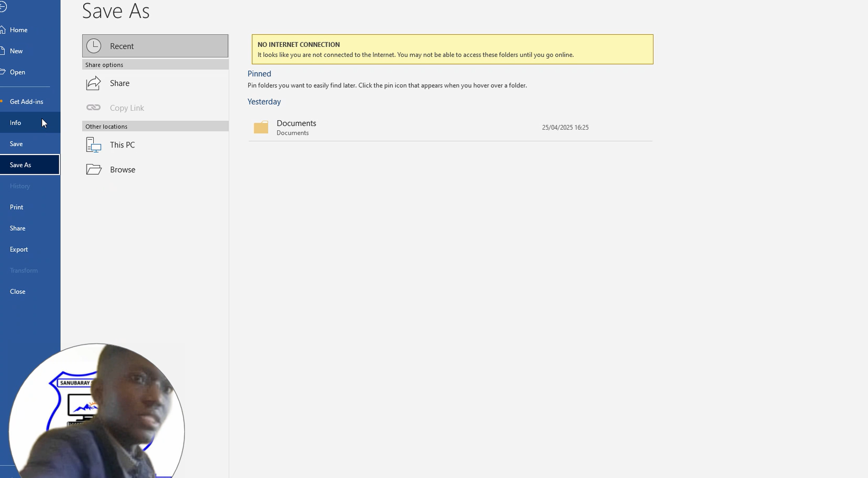Image resolution: width=868 pixels, height=478 pixels.
Task: Click the Recent clock icon
Action: click(94, 46)
